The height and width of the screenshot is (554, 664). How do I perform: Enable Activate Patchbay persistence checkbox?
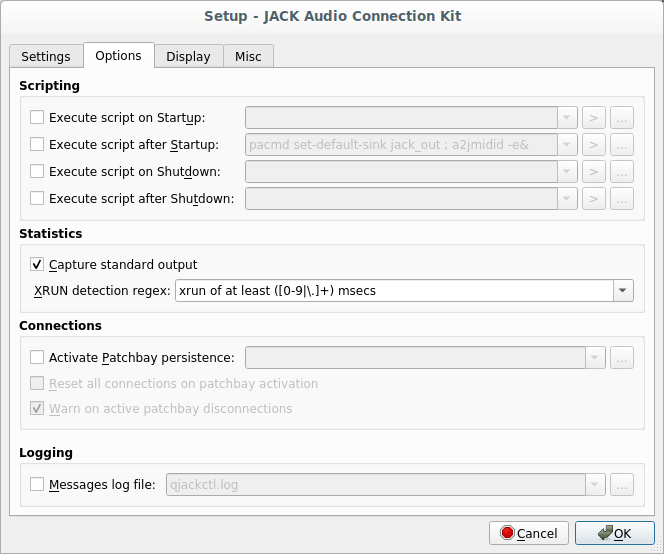coord(37,357)
